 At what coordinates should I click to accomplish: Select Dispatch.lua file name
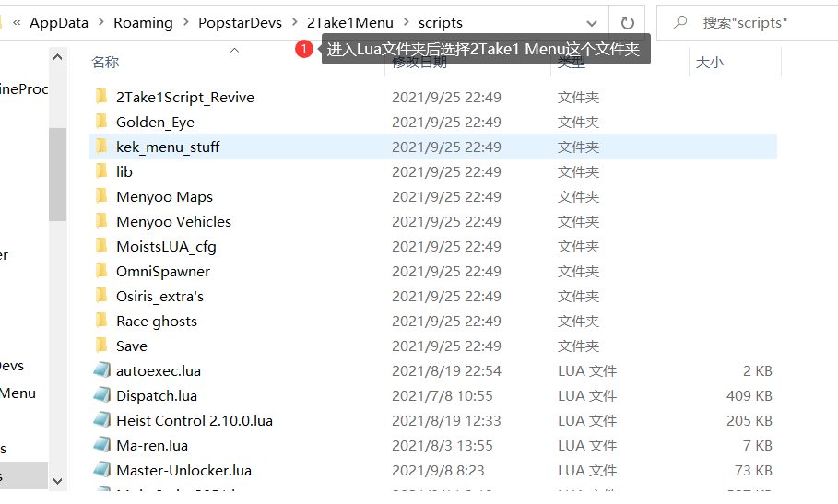click(x=157, y=396)
